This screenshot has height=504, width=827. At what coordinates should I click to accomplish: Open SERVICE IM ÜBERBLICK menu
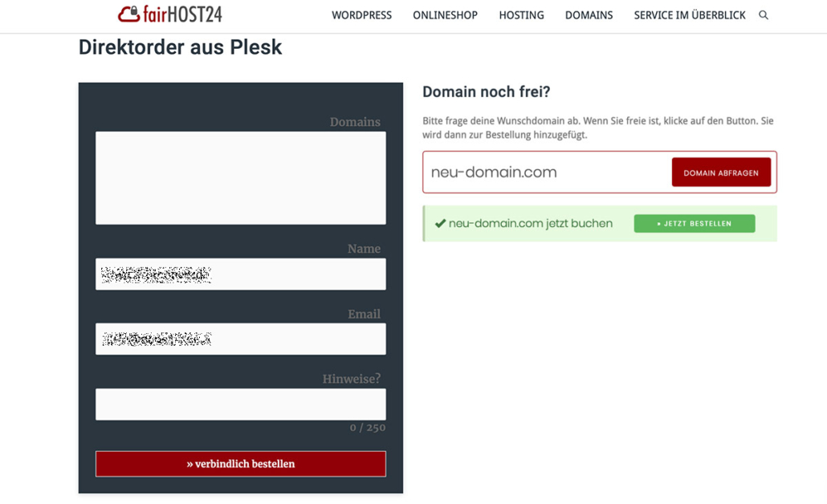[689, 15]
